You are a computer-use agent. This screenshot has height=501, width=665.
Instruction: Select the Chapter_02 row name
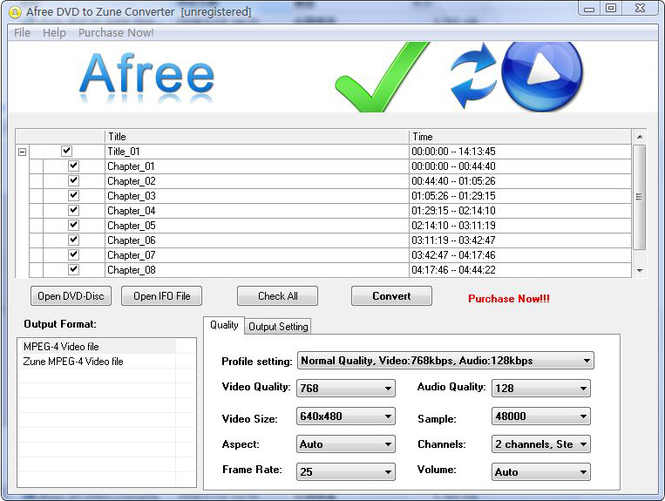coord(131,181)
